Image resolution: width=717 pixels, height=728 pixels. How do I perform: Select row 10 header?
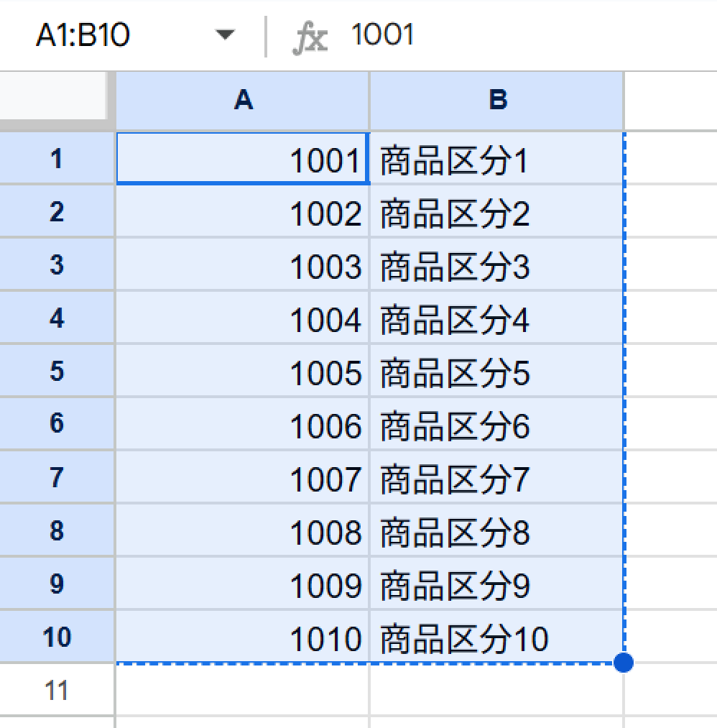(57, 637)
